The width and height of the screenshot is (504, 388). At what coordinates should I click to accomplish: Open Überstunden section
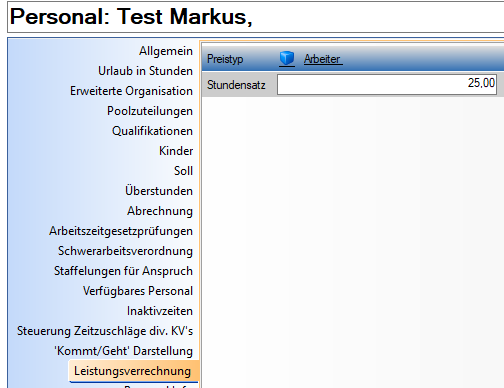[159, 191]
